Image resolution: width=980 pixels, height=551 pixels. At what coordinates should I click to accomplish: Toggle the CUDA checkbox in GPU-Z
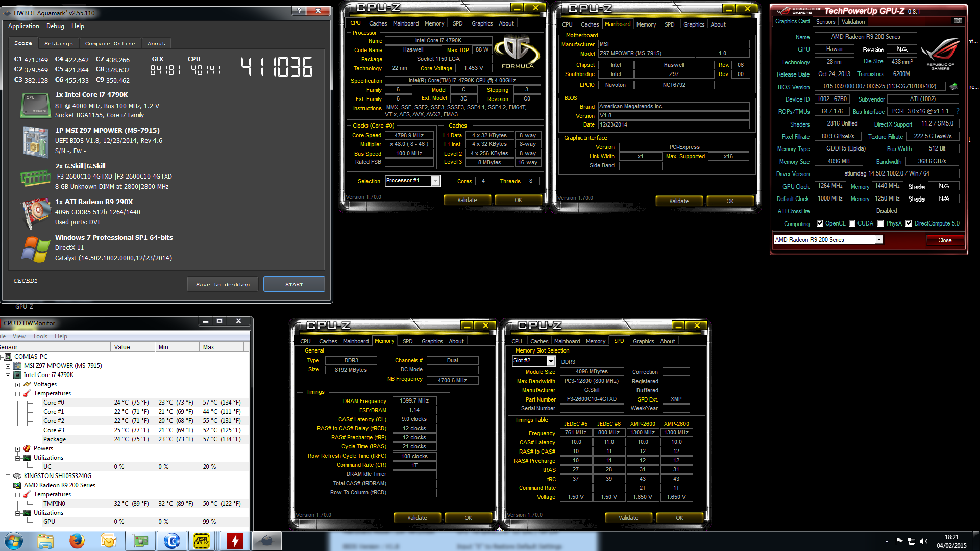pos(852,223)
